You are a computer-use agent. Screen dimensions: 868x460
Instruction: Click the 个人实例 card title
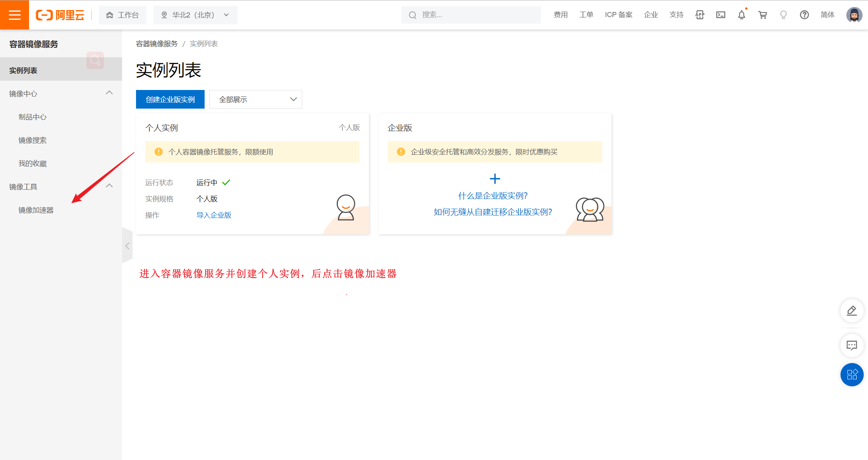(162, 128)
